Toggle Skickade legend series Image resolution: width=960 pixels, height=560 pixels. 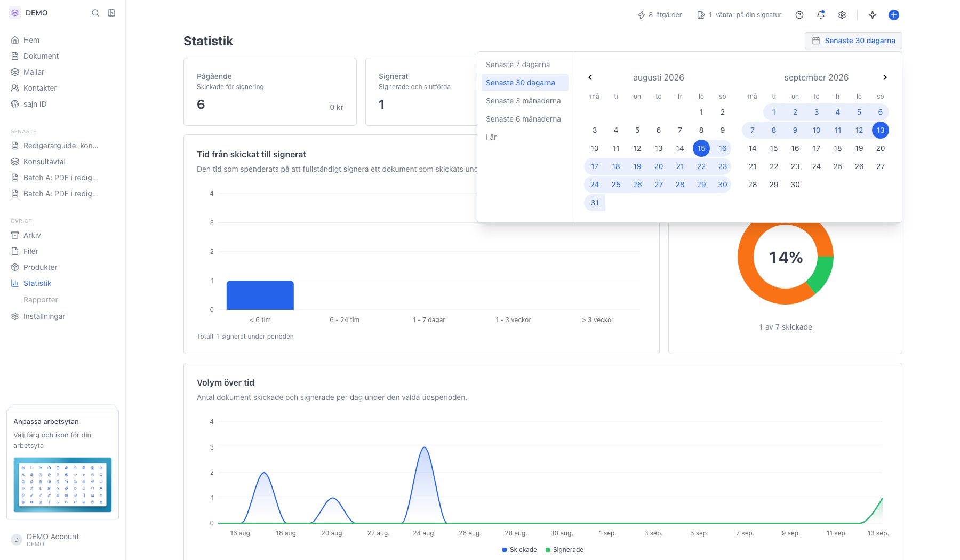click(x=519, y=550)
